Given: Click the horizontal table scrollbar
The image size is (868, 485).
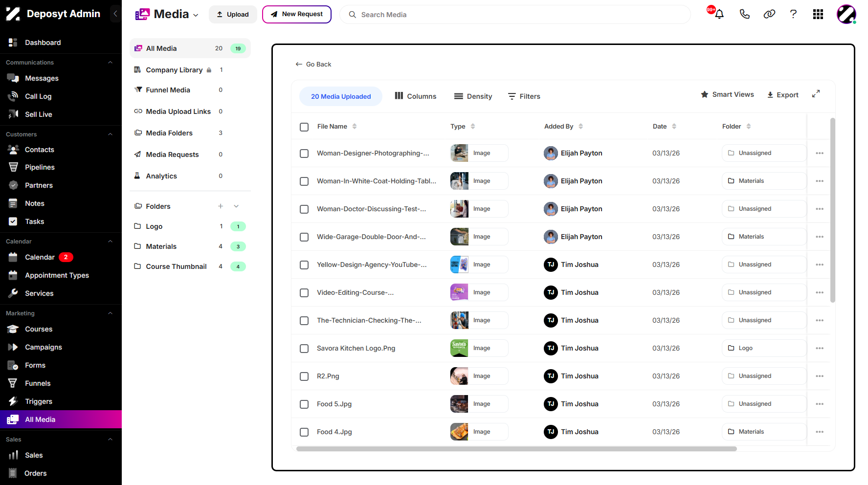Looking at the screenshot, I should pos(516,448).
